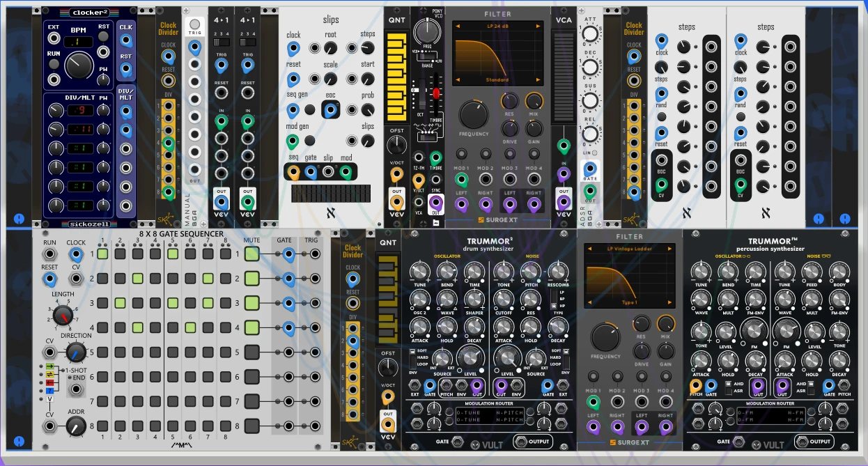Screen dimensions: 868x466
Task: Click the eoc jack on slips
Action: point(331,110)
